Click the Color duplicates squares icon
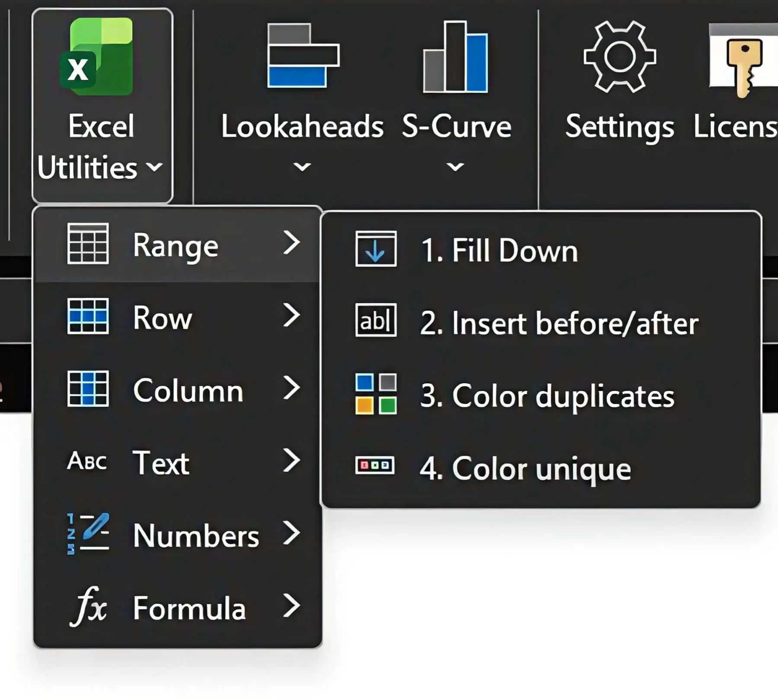778x700 pixels. coord(376,394)
